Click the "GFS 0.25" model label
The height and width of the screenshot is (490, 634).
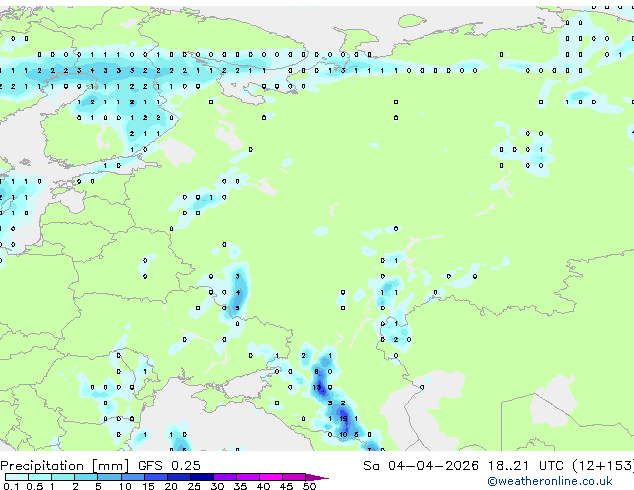(169, 466)
